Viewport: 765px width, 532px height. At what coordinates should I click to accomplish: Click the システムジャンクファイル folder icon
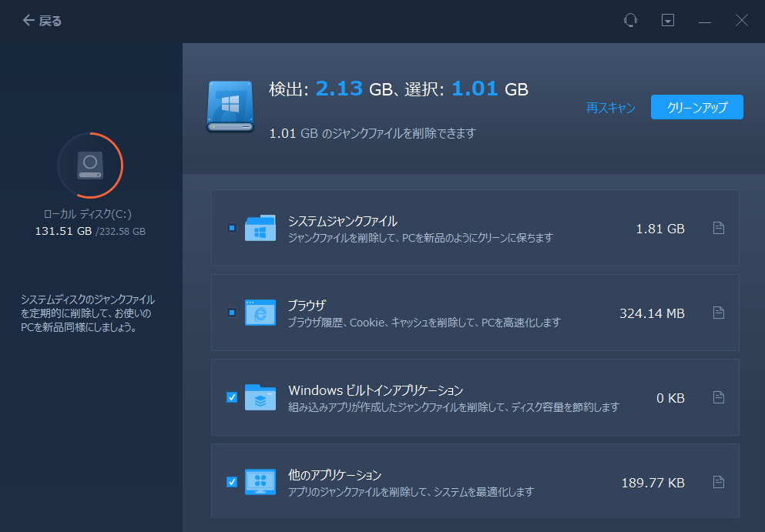262,227
